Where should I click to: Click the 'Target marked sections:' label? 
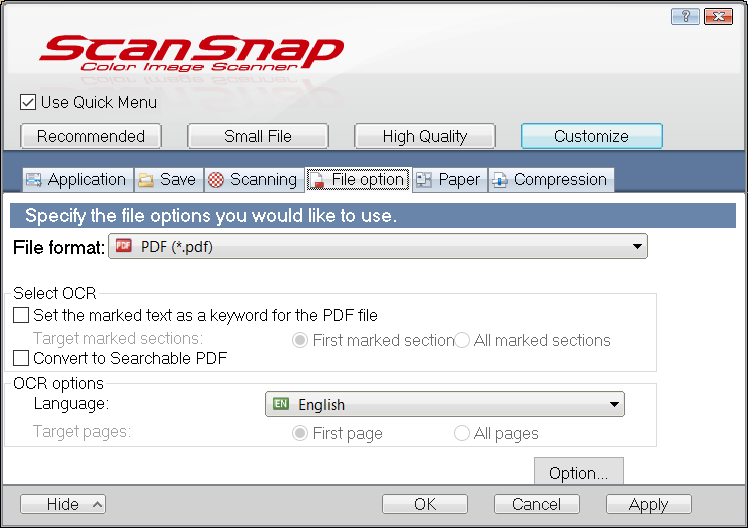[118, 338]
